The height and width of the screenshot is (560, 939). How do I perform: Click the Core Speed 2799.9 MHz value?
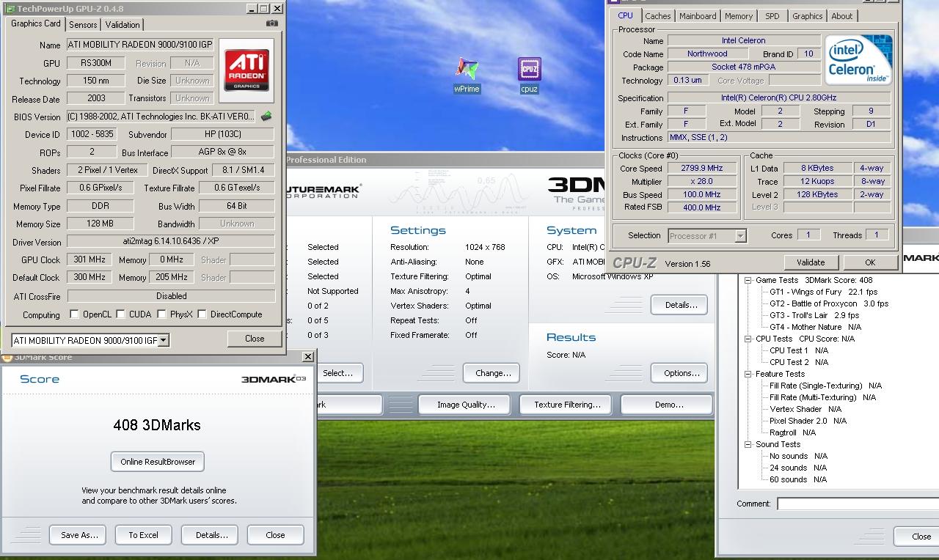tap(703, 168)
